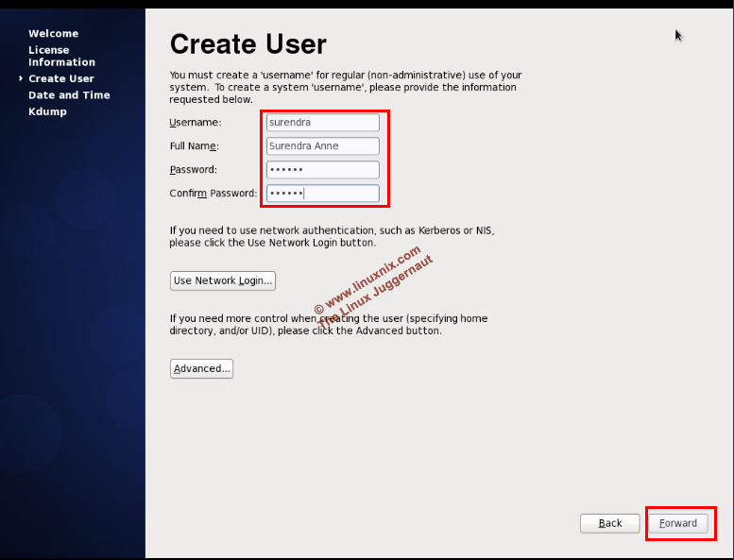This screenshot has height=560, width=734.
Task: Click the Confirm Password label
Action: 213,194
